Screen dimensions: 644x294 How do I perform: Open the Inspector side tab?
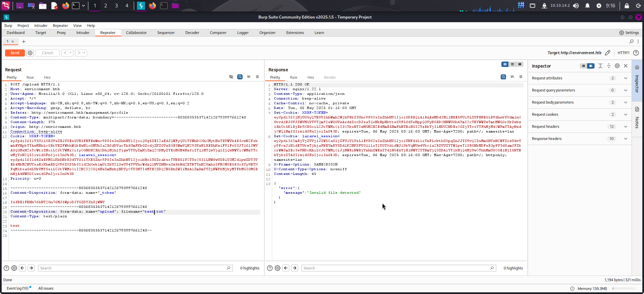click(637, 80)
